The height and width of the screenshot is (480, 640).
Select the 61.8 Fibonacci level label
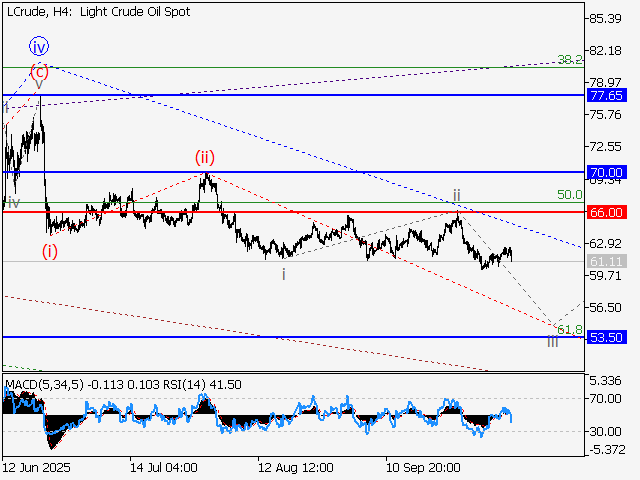pyautogui.click(x=569, y=329)
